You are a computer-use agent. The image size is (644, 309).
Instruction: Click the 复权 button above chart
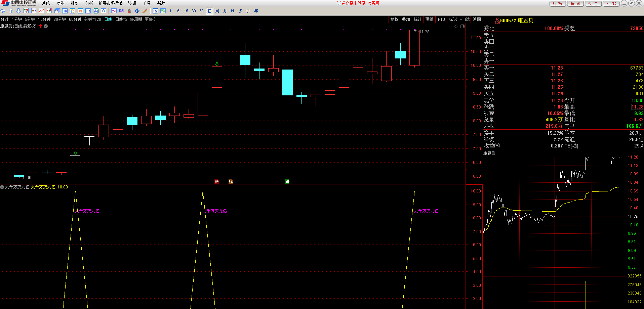394,19
